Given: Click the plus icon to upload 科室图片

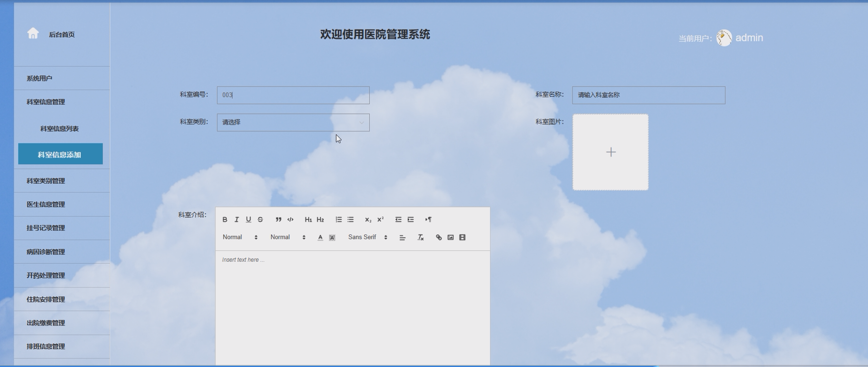Looking at the screenshot, I should pyautogui.click(x=611, y=152).
